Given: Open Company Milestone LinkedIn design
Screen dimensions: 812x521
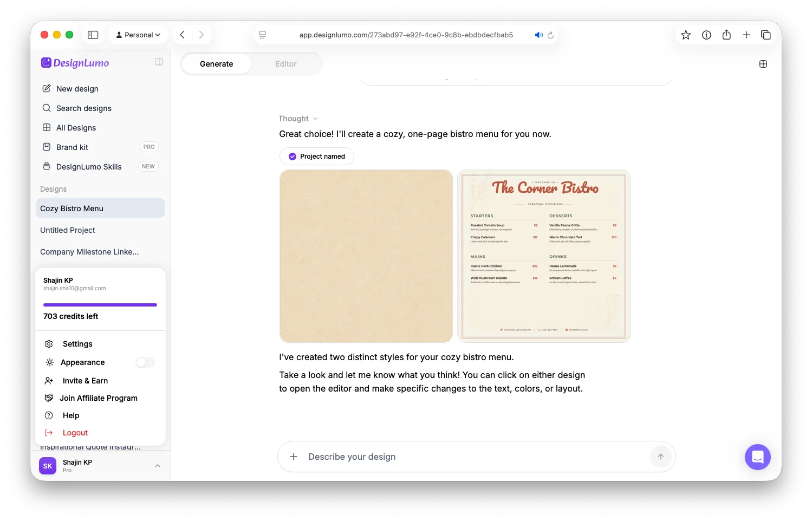Looking at the screenshot, I should click(x=100, y=252).
